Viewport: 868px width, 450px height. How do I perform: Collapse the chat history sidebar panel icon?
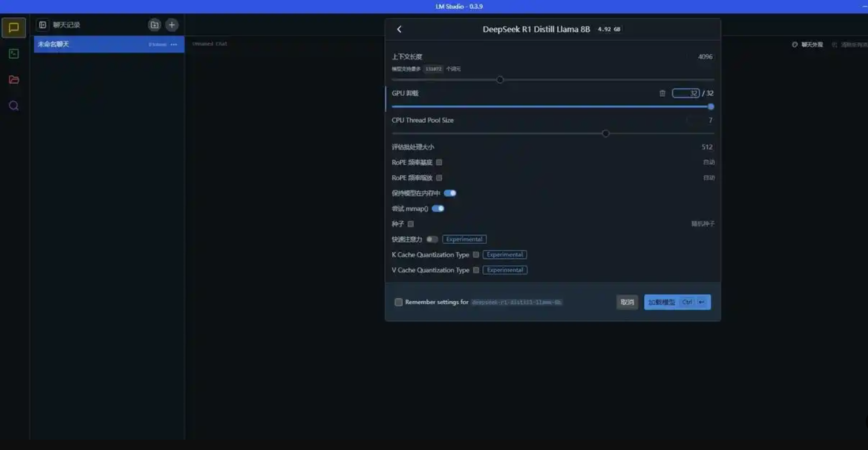pos(43,25)
